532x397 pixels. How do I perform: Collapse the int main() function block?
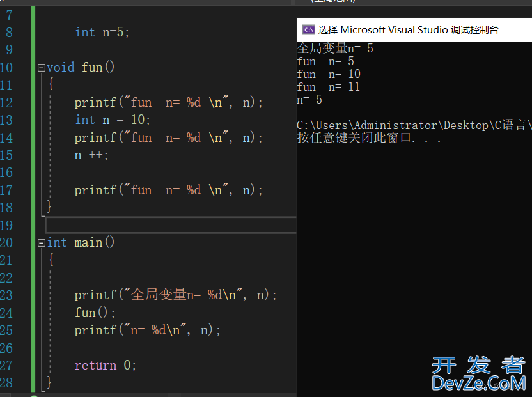42,243
